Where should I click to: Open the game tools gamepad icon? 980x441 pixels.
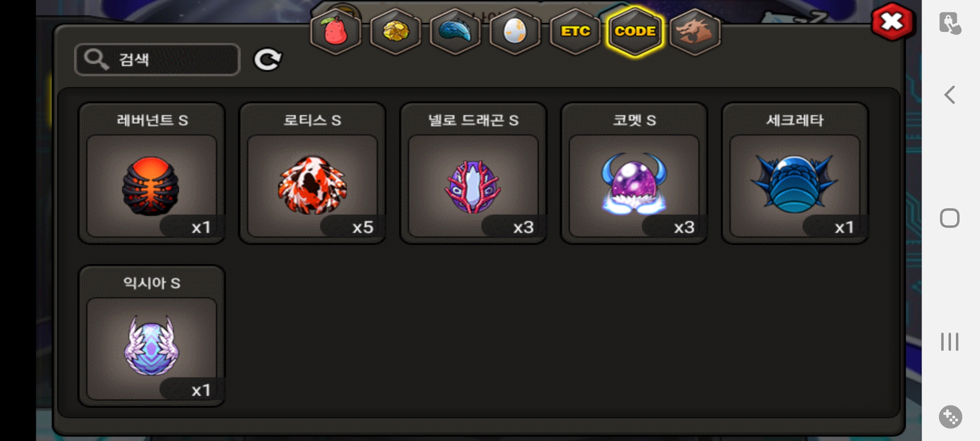pos(950,417)
